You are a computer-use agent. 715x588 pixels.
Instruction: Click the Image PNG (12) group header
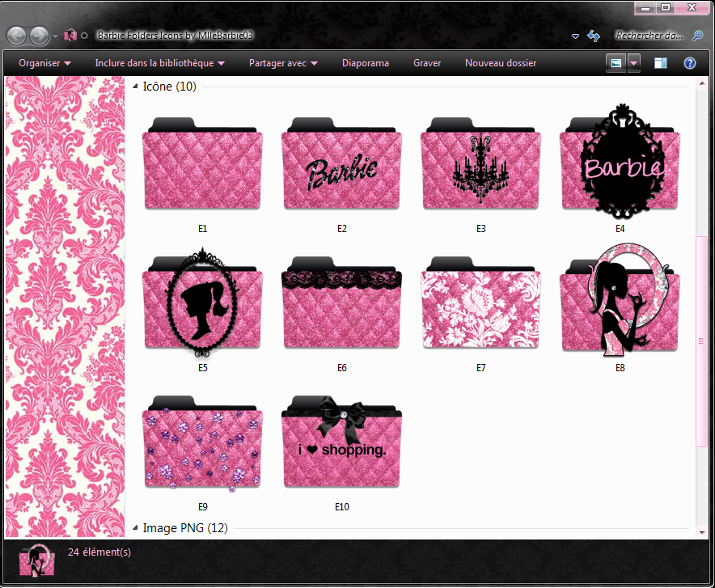185,528
